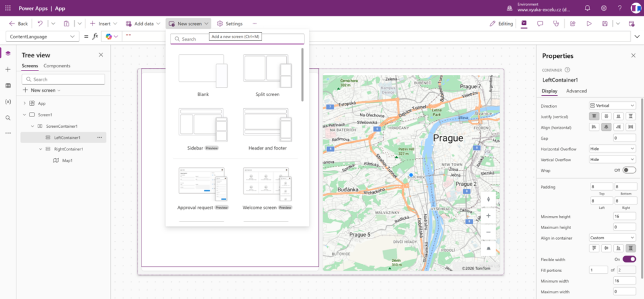The height and width of the screenshot is (299, 644).
Task: Click the Back button
Action: tap(18, 23)
